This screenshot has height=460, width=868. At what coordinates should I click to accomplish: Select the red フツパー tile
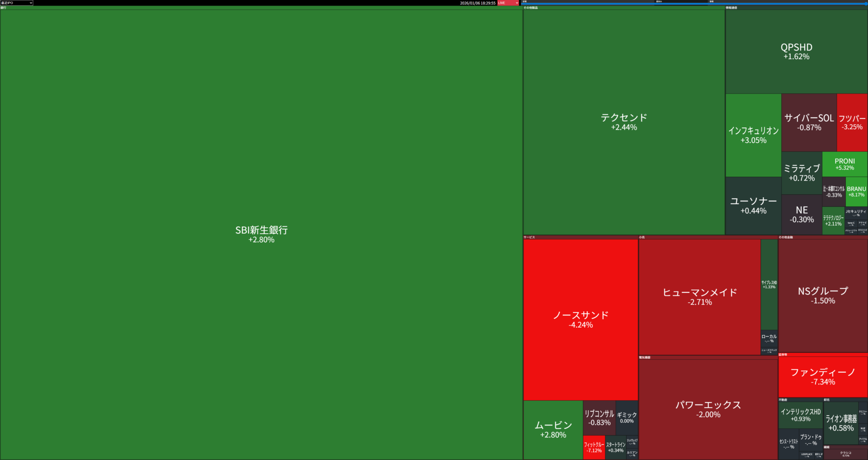[852, 122]
